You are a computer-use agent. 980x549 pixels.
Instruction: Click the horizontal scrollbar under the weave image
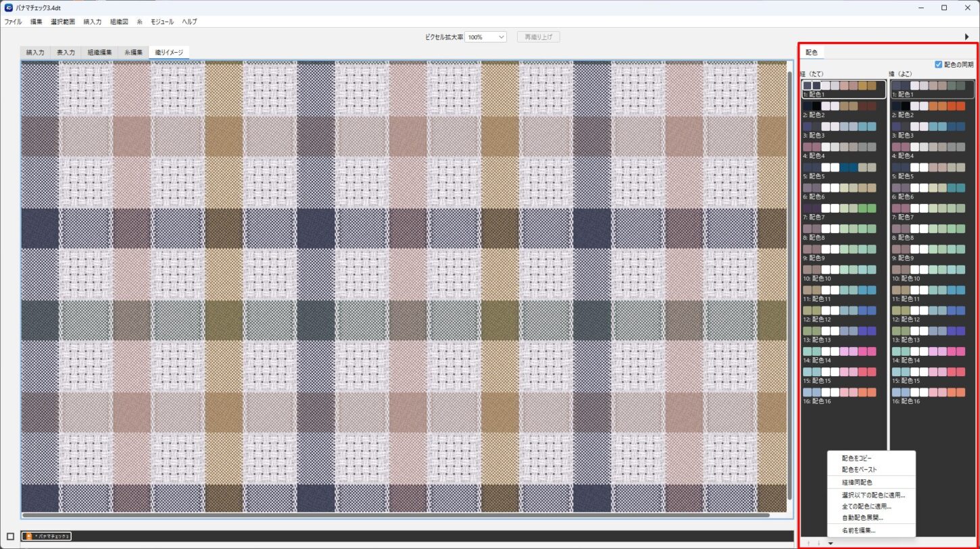[395, 515]
